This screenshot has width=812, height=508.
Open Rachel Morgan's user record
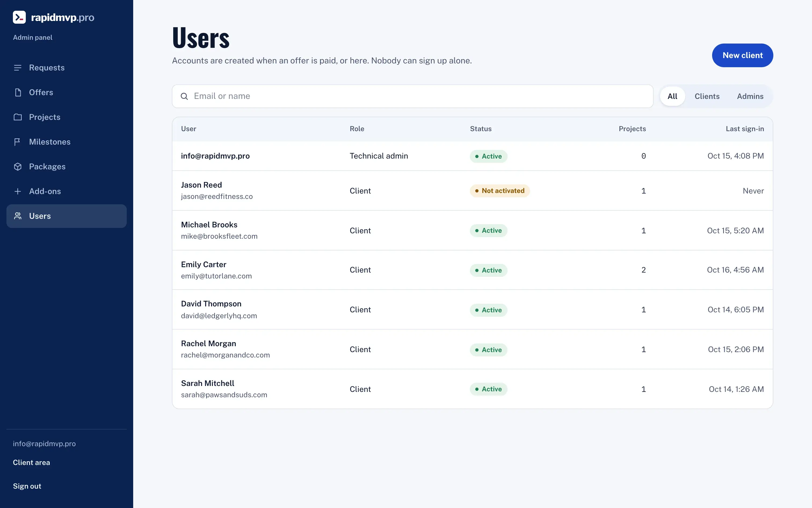472,349
